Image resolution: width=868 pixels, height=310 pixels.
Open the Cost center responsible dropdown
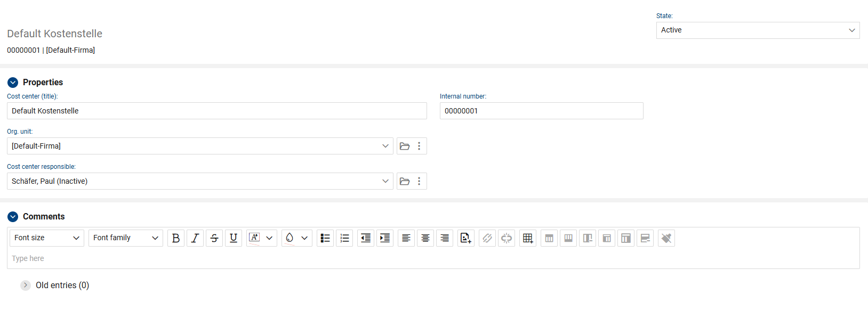[x=200, y=181]
